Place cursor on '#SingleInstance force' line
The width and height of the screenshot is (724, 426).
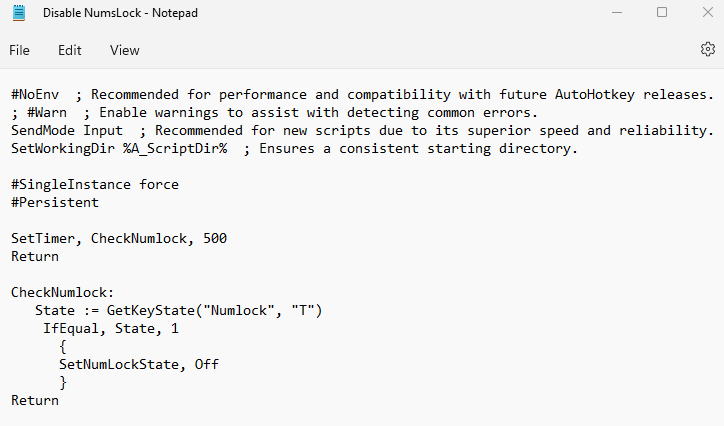tap(95, 184)
